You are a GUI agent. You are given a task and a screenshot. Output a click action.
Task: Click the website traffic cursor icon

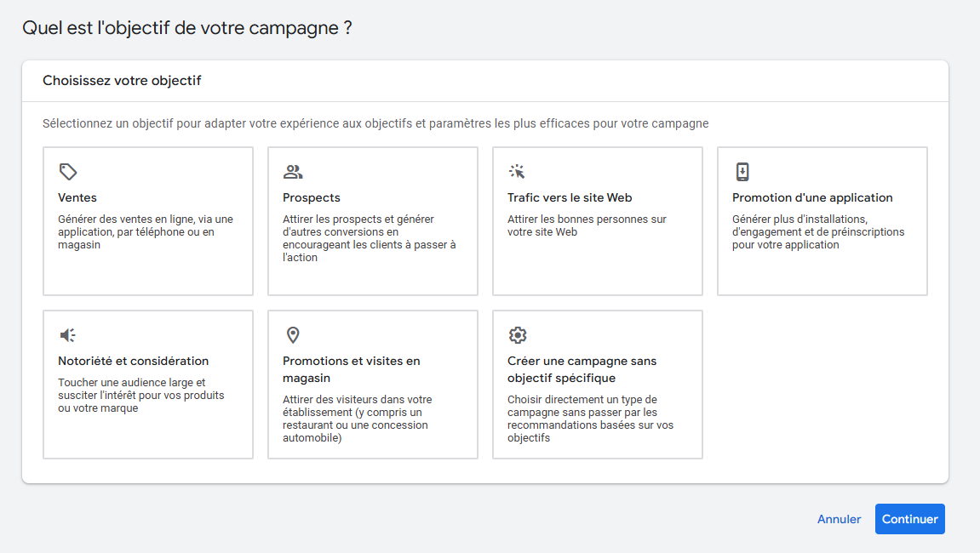[x=517, y=171]
